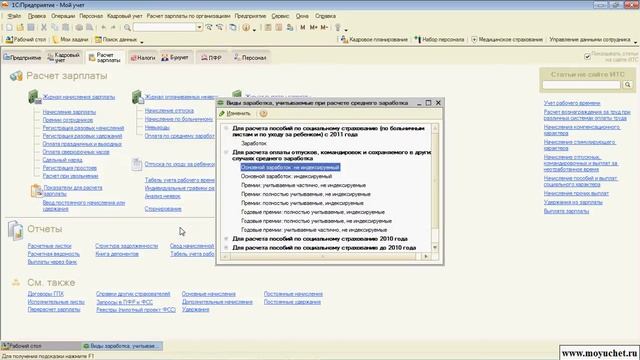This screenshot has width=640, height=360.
Task: Click the New document toolbar icon
Action: (9, 27)
